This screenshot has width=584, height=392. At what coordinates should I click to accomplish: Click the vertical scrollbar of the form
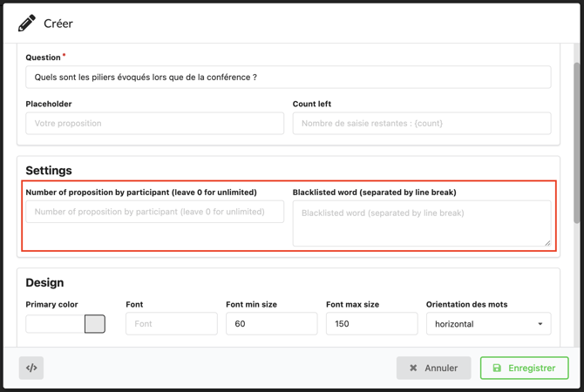click(x=576, y=139)
